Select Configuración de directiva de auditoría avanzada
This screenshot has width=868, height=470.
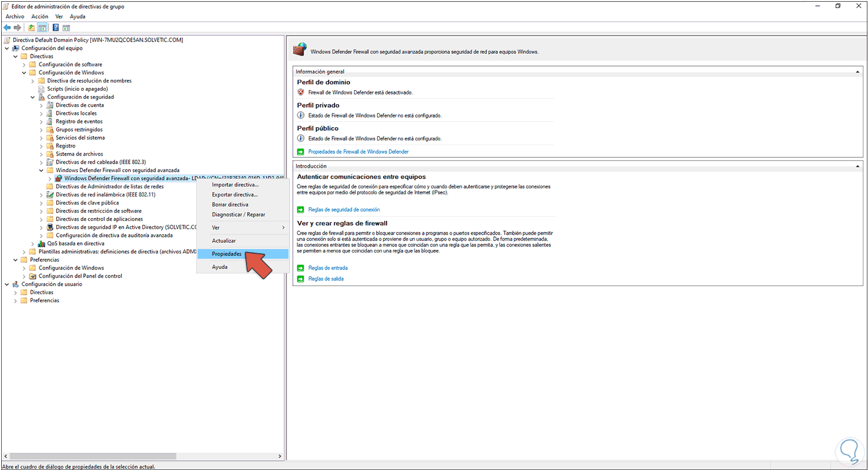(114, 235)
